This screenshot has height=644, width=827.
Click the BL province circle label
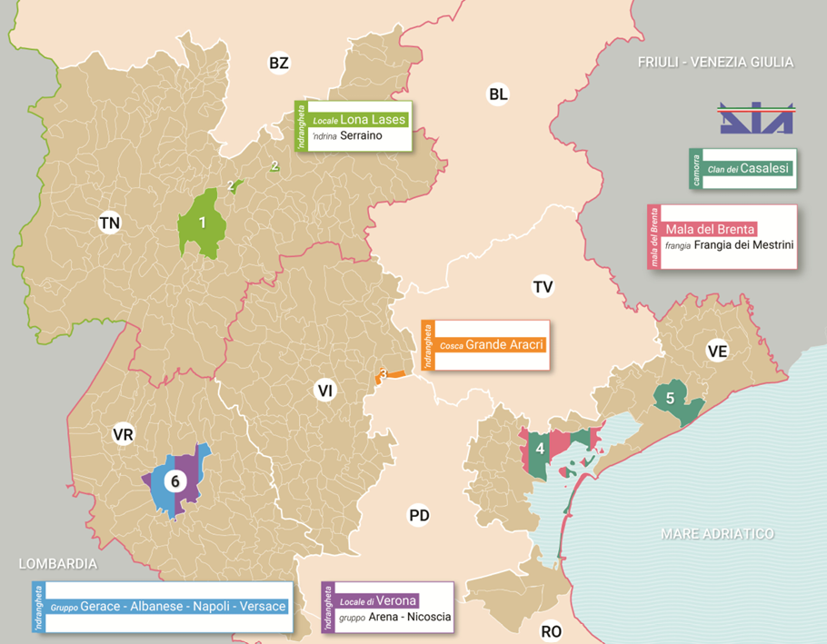(498, 94)
